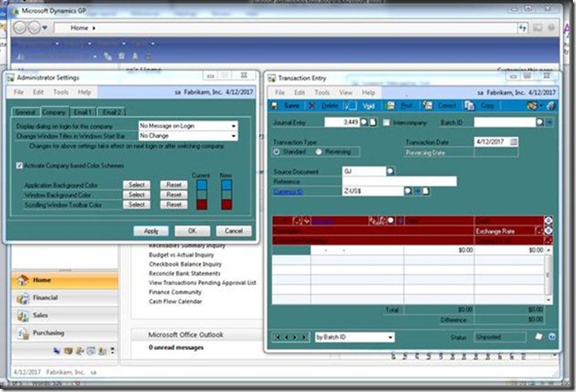Open the Transaction Date calendar icon
Screen dimensions: 576x392
tap(514, 142)
